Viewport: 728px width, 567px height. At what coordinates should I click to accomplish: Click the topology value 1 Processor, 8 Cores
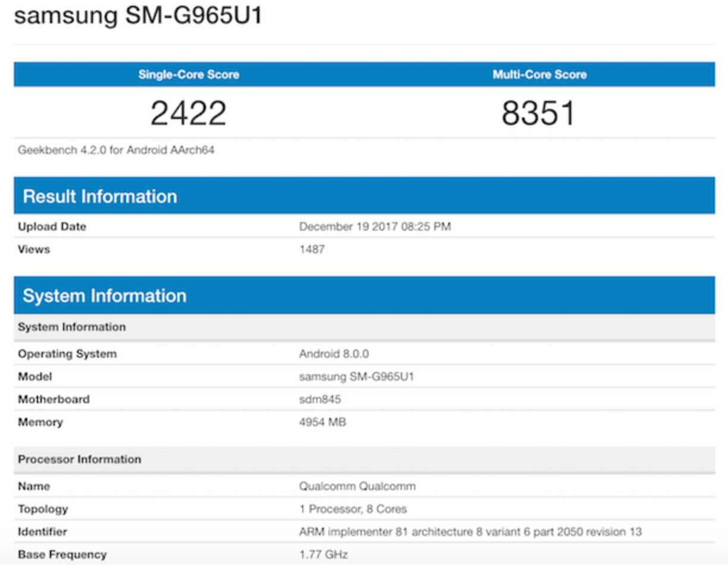coord(353,509)
